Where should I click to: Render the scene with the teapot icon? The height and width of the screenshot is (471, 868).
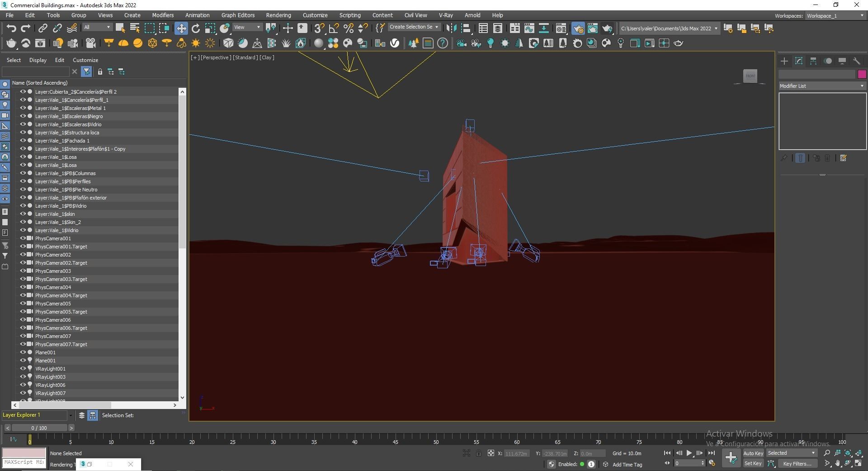click(607, 28)
